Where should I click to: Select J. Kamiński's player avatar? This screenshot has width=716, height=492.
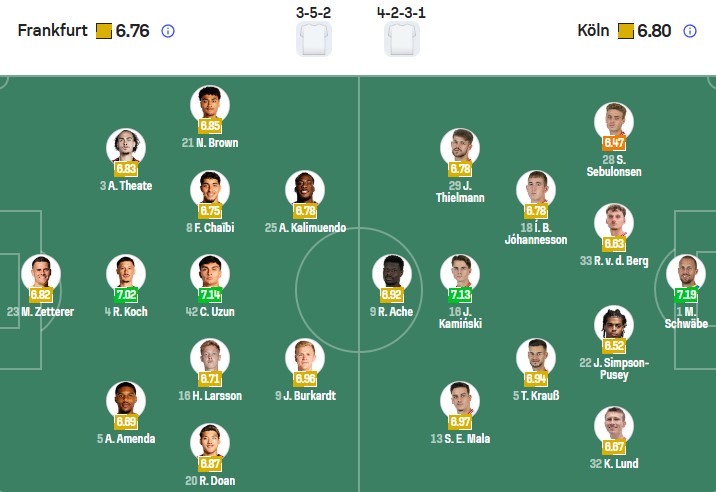pyautogui.click(x=461, y=274)
